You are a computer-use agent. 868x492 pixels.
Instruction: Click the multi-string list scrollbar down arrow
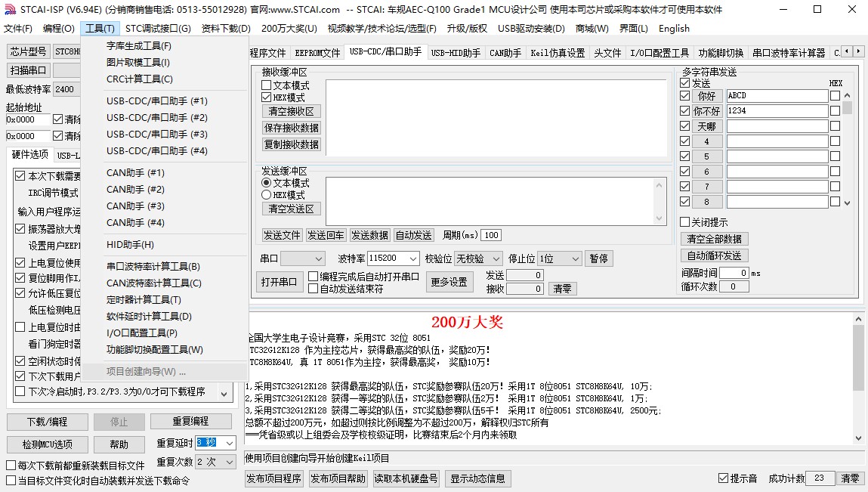[x=847, y=203]
